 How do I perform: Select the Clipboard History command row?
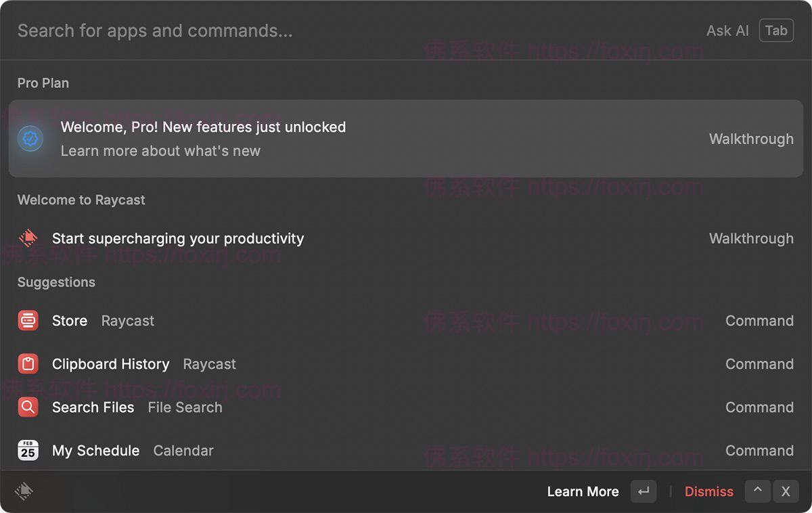click(406, 364)
